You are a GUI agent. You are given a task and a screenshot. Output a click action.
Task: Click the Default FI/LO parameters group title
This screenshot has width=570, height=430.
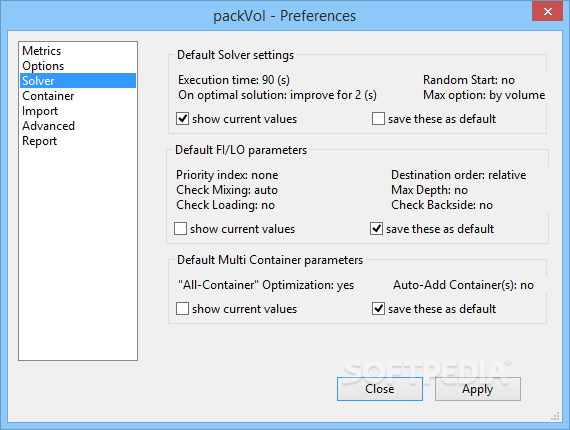(x=241, y=150)
